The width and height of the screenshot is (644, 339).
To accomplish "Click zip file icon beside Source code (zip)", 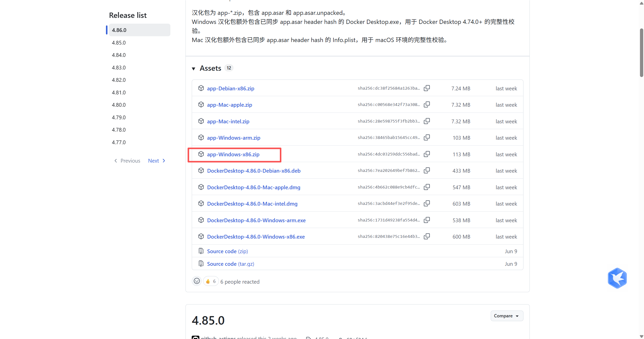I will coord(201,251).
